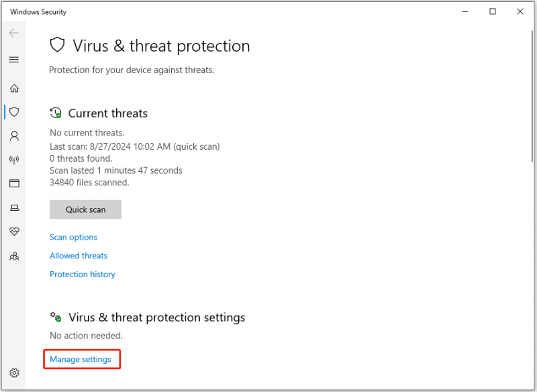Start a Quick scan
The height and width of the screenshot is (392, 537).
[86, 209]
